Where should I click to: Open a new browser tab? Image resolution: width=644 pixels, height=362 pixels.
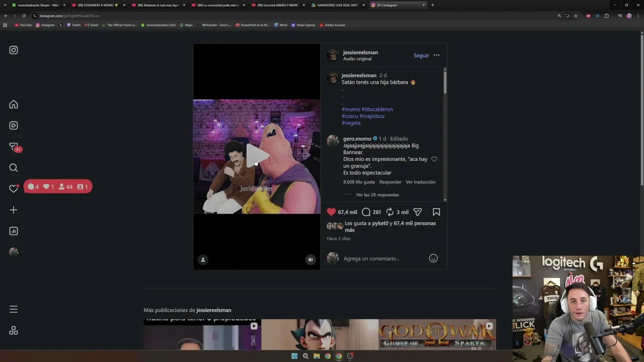pyautogui.click(x=433, y=5)
